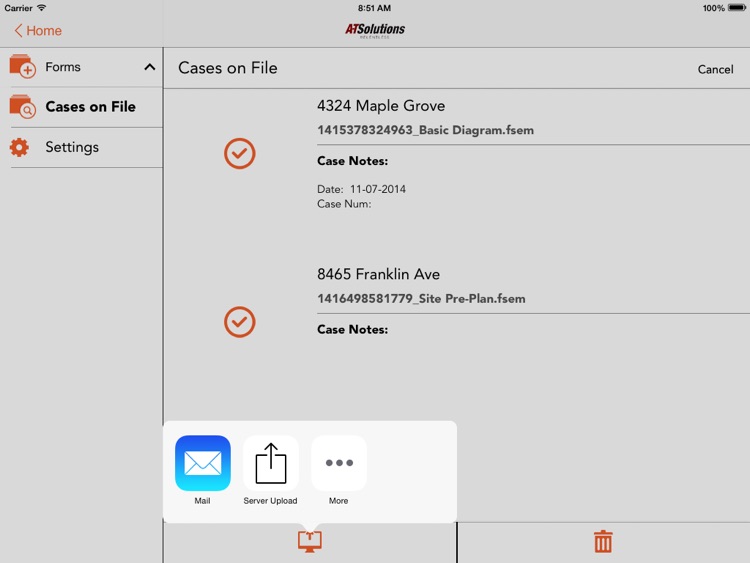Image resolution: width=750 pixels, height=563 pixels.
Task: Click the ATSolutions logo
Action: [x=375, y=30]
